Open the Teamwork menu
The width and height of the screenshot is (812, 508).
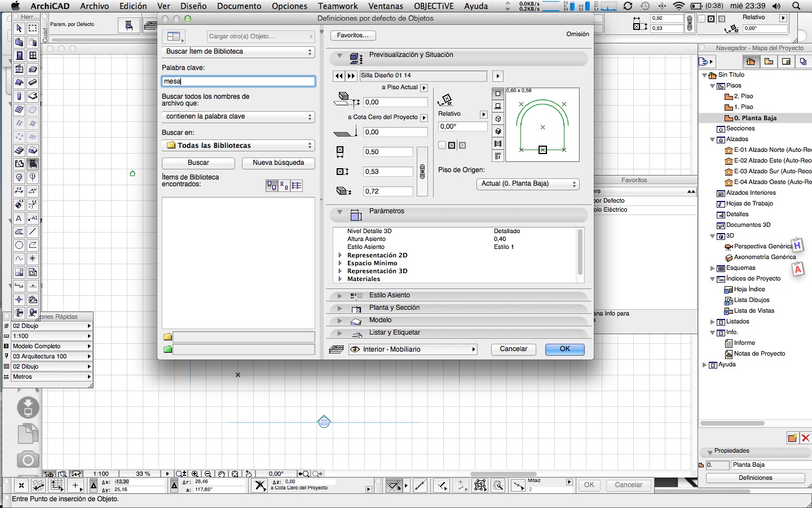pos(337,6)
